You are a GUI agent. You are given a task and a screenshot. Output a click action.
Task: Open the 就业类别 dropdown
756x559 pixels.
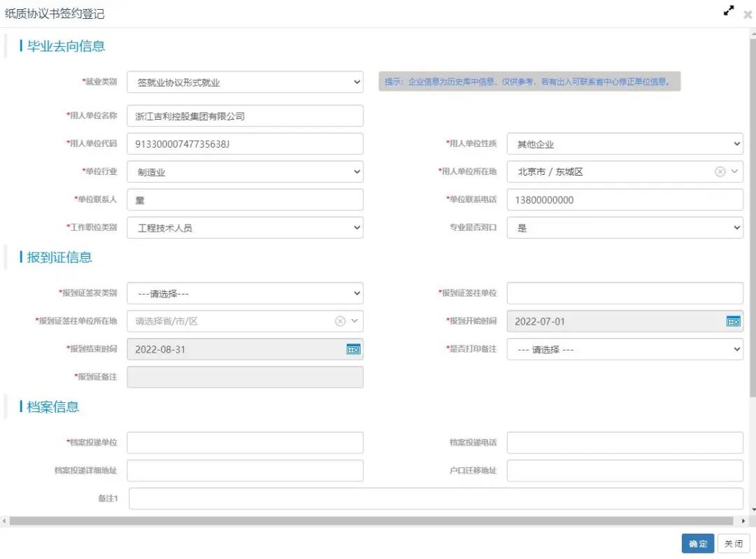point(245,82)
